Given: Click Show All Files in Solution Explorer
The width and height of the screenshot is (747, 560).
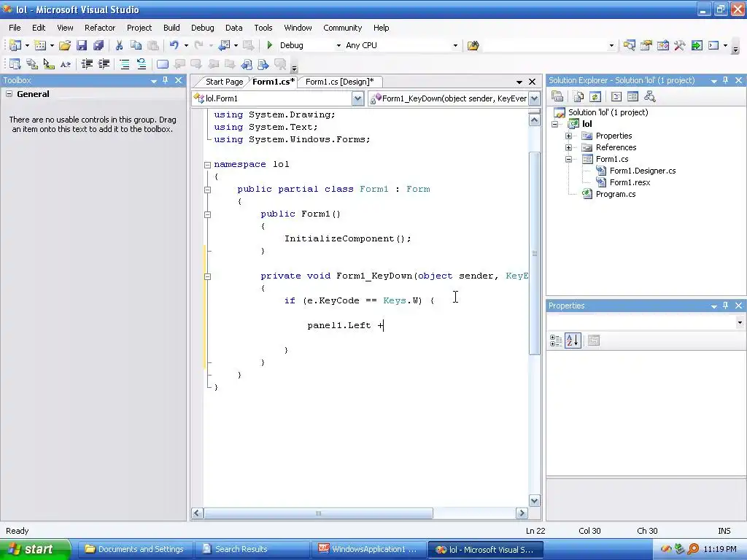Looking at the screenshot, I should (578, 97).
